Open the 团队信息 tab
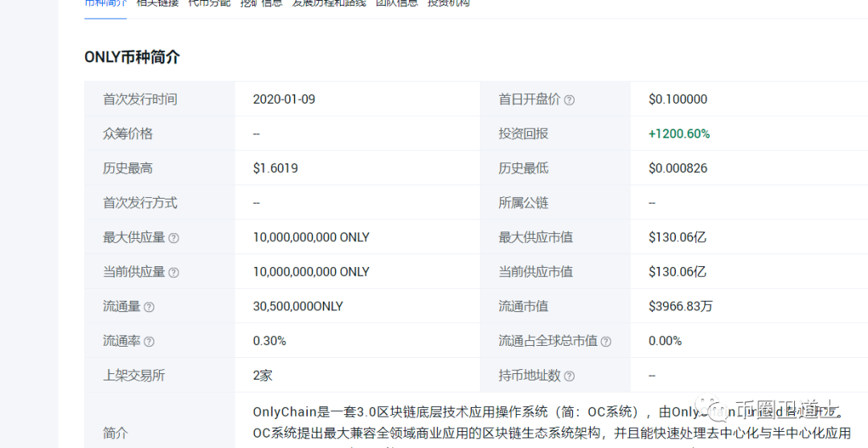The image size is (868, 448). coord(397,2)
